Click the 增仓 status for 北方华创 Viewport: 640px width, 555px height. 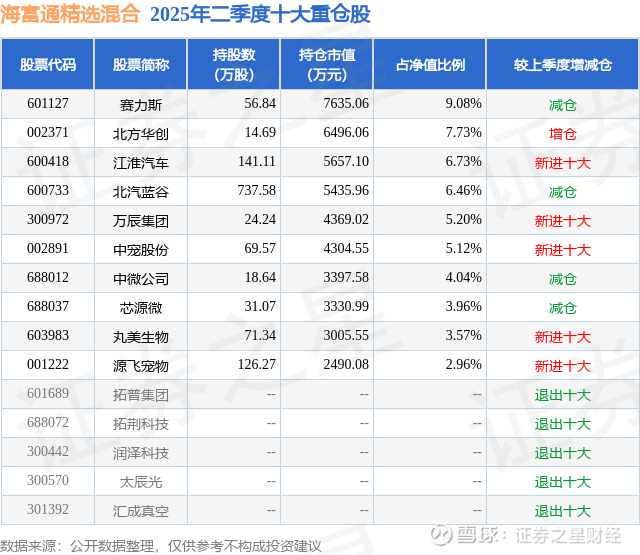(563, 134)
